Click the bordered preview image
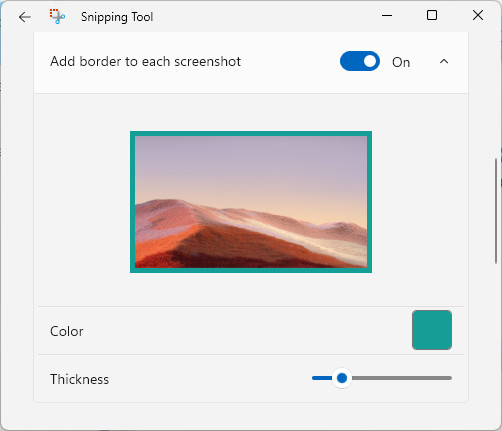The image size is (502, 431). (x=251, y=202)
